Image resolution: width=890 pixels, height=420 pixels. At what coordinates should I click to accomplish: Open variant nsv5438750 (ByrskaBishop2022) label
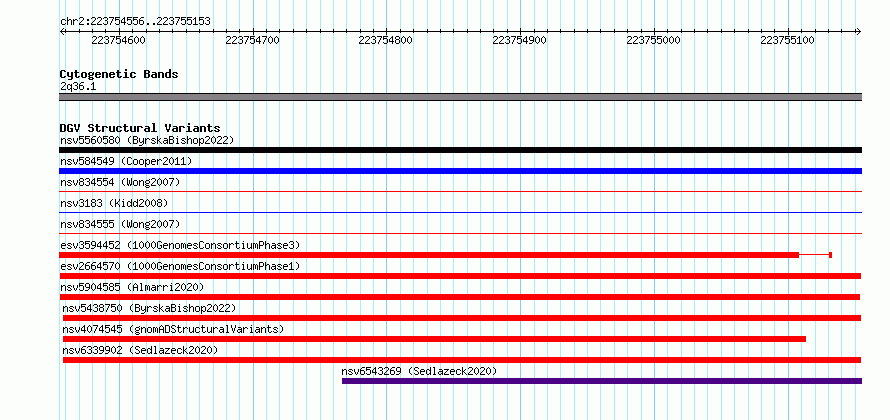tap(149, 308)
